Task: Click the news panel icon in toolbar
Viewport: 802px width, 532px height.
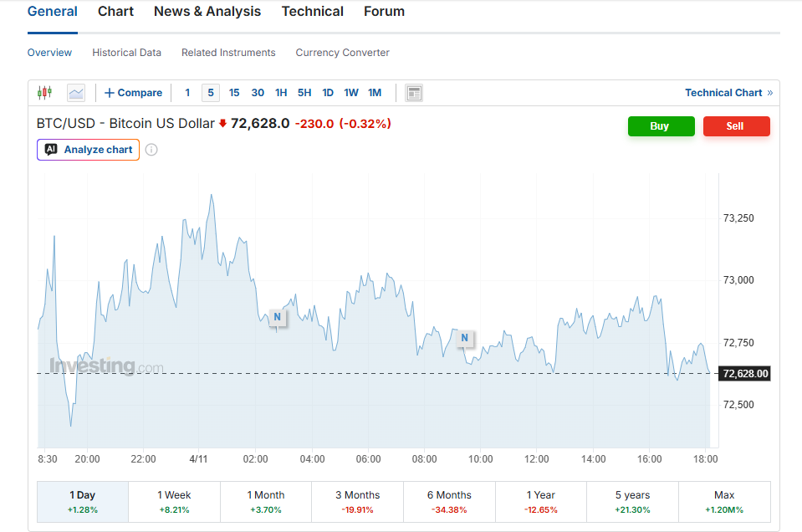Action: (414, 93)
